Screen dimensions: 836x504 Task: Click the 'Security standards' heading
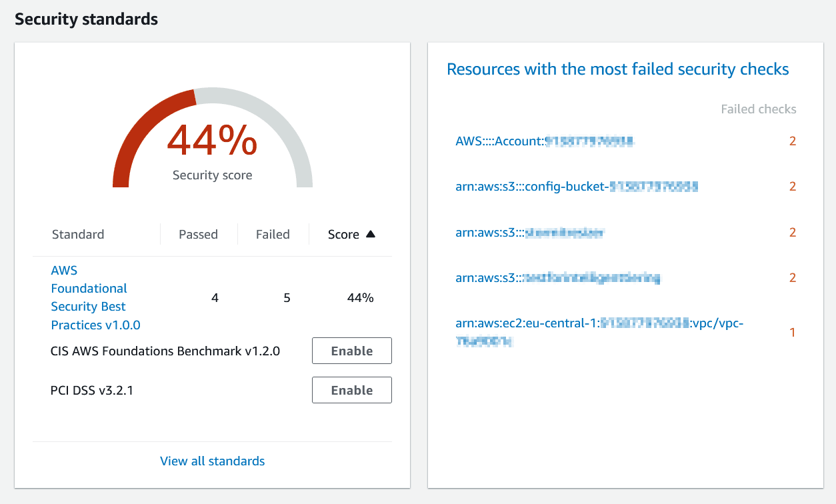(87, 19)
